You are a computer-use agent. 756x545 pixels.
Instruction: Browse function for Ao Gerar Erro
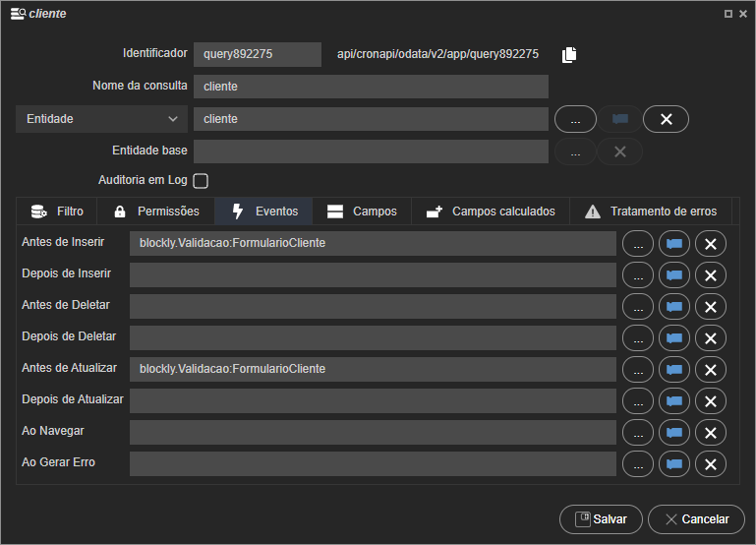pos(638,464)
